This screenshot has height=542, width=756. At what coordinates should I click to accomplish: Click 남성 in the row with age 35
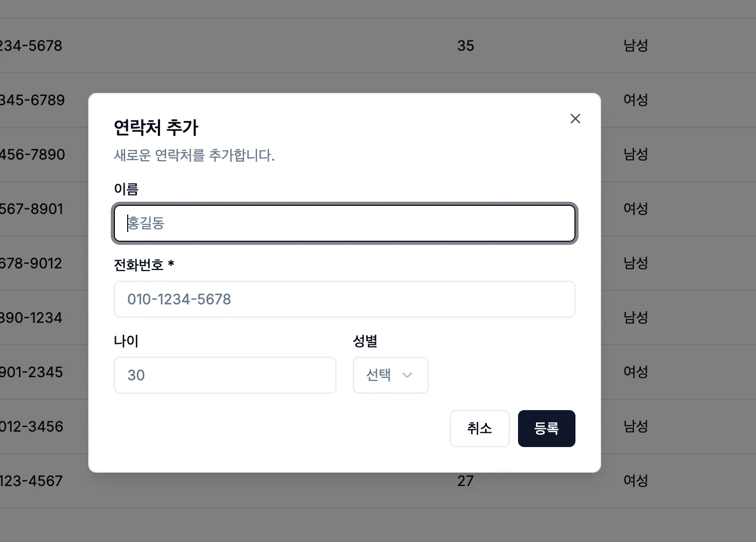(635, 46)
